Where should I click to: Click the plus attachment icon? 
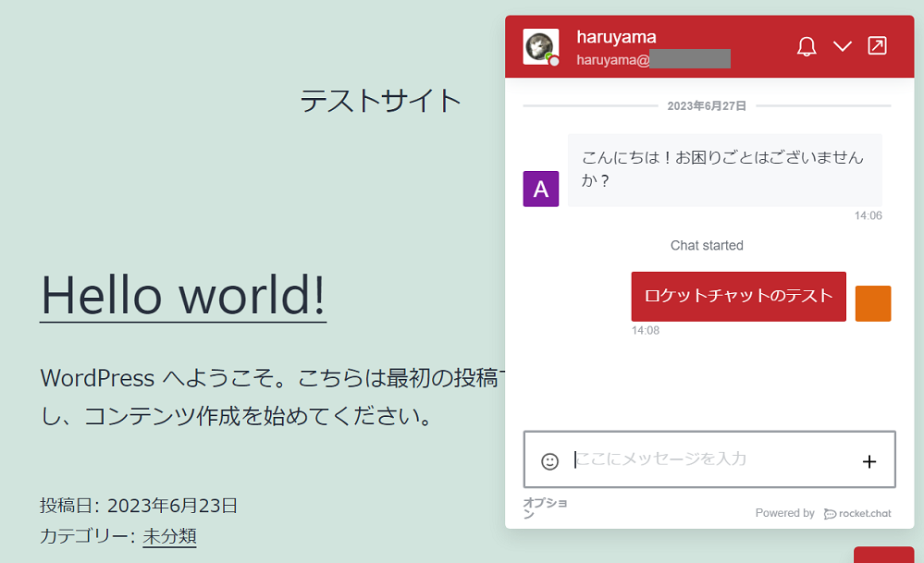coord(869,461)
